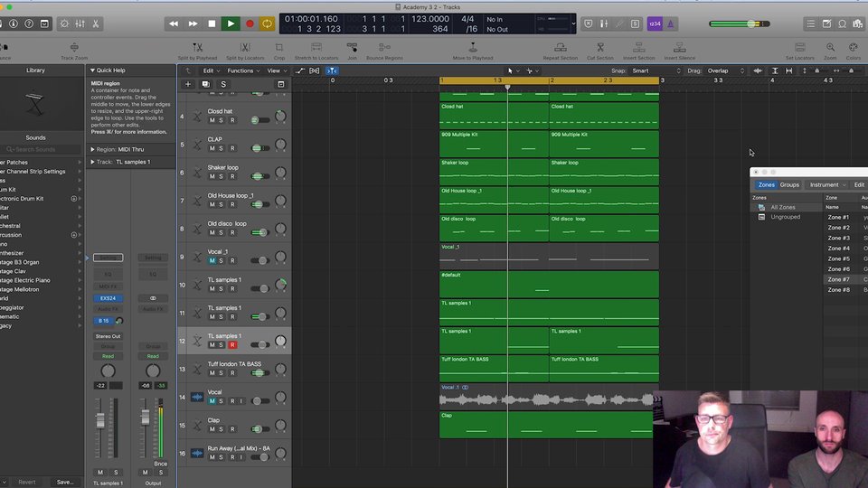The width and height of the screenshot is (868, 488).
Task: Click the Bounce Regions icon
Action: coord(384,48)
